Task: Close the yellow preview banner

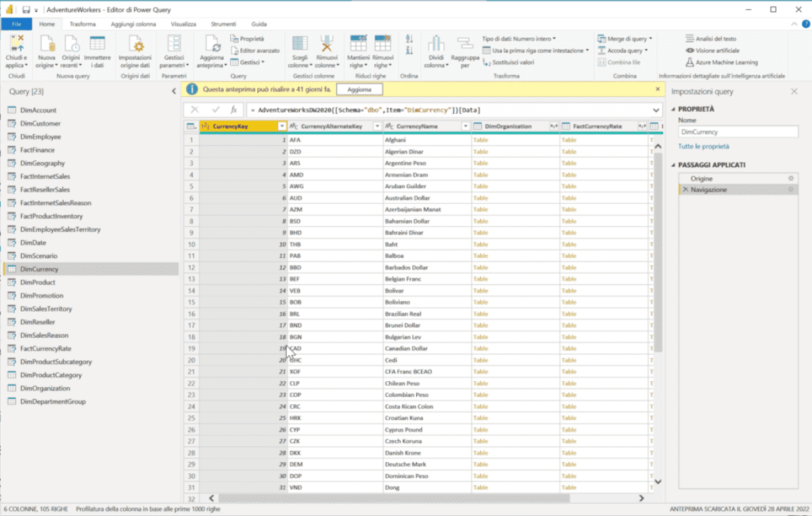Action: (658, 89)
